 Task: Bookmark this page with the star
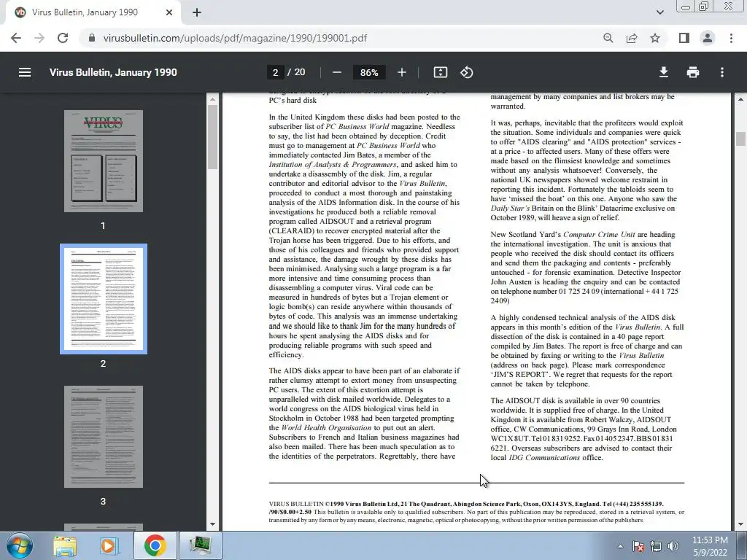coord(655,38)
